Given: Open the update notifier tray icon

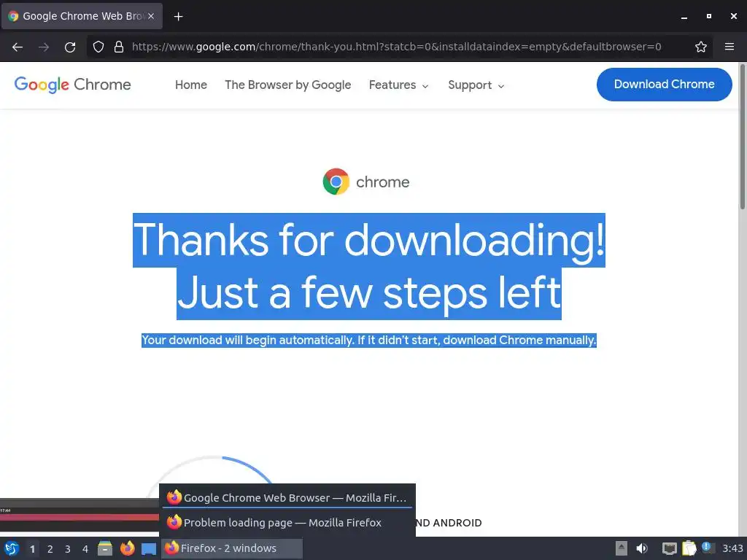Looking at the screenshot, I should tap(708, 548).
